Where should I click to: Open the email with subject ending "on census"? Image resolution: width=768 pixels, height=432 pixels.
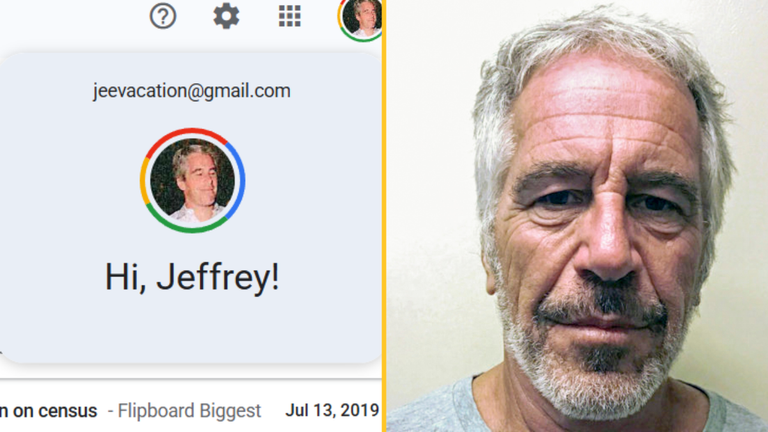[x=48, y=410]
